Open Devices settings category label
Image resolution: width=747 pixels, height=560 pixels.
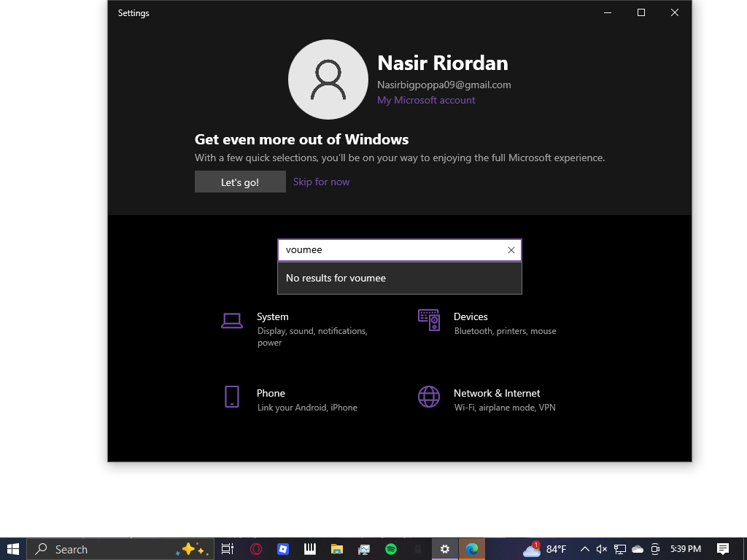click(x=471, y=316)
